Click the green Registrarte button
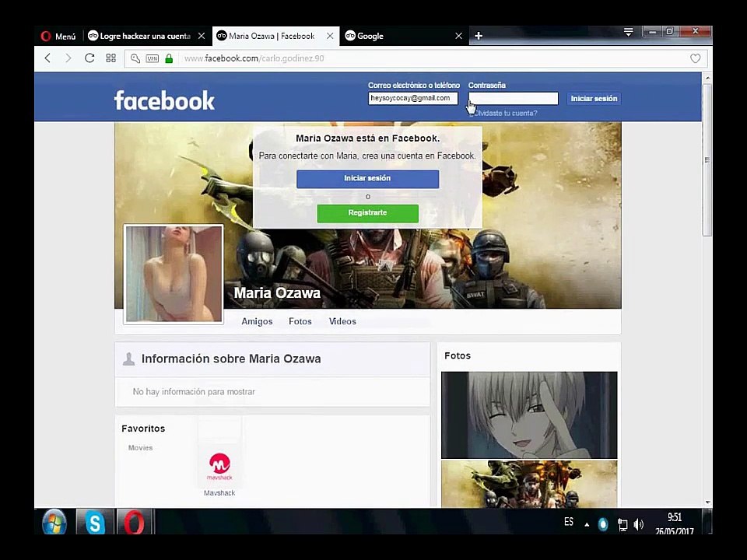 [x=368, y=213]
